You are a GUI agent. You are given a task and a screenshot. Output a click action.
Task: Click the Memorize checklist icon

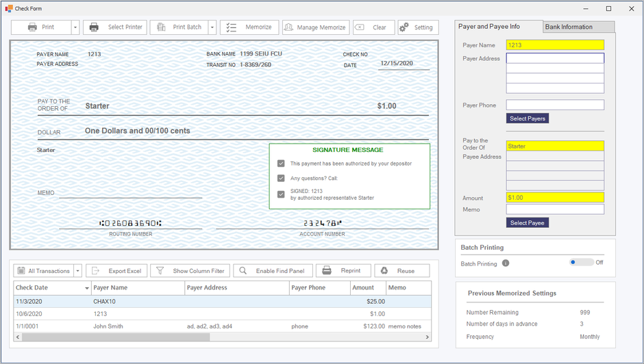click(x=232, y=27)
